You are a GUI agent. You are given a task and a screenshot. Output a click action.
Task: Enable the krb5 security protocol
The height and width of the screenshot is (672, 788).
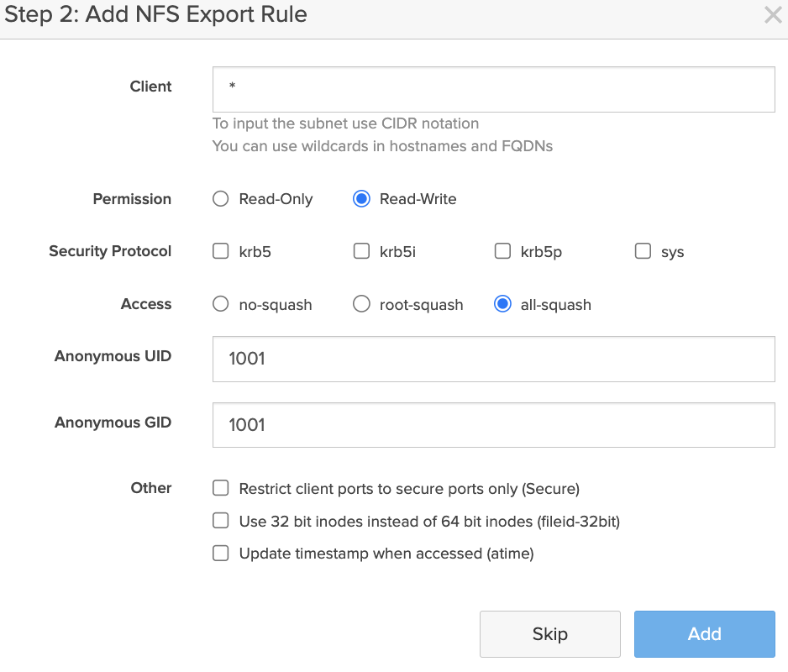[x=221, y=251]
